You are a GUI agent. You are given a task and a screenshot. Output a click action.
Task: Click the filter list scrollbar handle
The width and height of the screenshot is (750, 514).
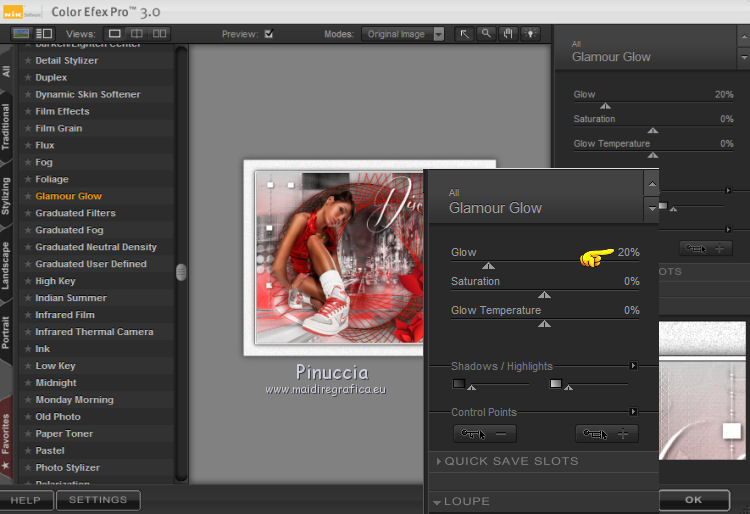pyautogui.click(x=181, y=272)
